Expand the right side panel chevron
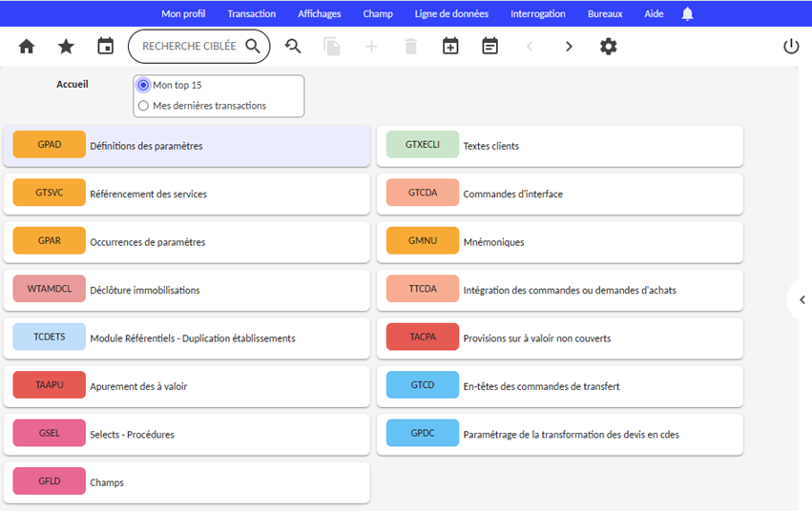The width and height of the screenshot is (812, 511). 802,299
